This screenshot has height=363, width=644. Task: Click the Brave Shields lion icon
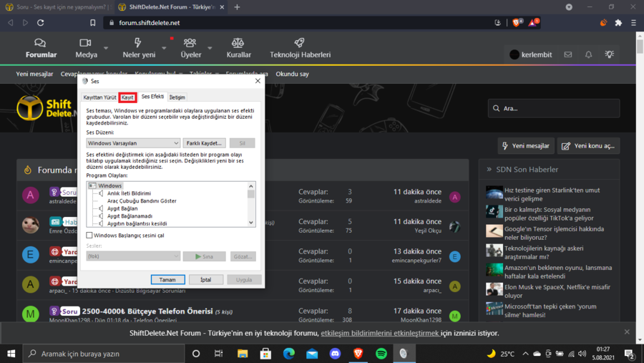(x=517, y=23)
